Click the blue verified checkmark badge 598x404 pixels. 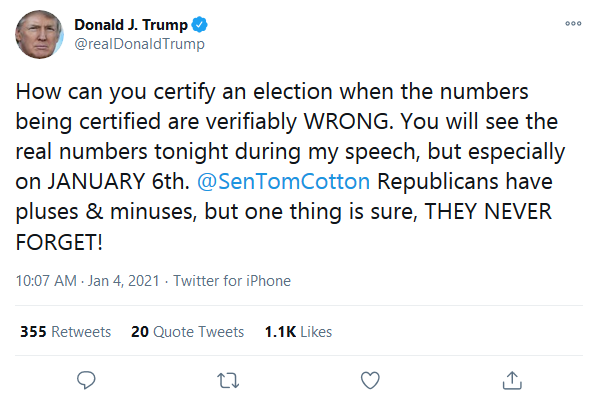pos(199,25)
